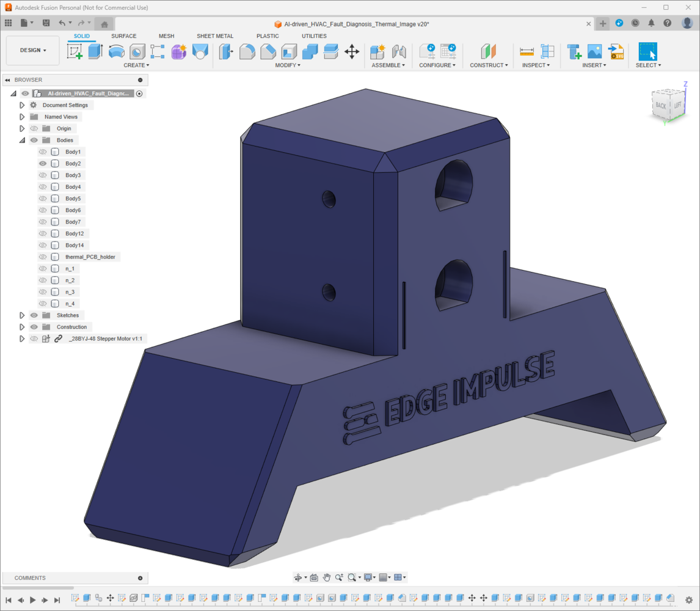The width and height of the screenshot is (700, 611).
Task: Select the Pan hand tool
Action: pyautogui.click(x=326, y=577)
